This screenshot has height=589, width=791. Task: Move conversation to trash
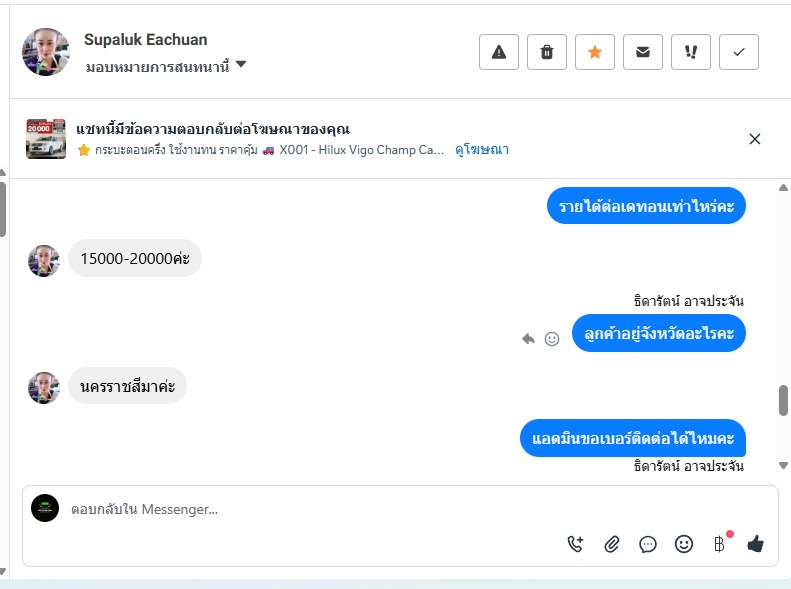[x=547, y=52]
